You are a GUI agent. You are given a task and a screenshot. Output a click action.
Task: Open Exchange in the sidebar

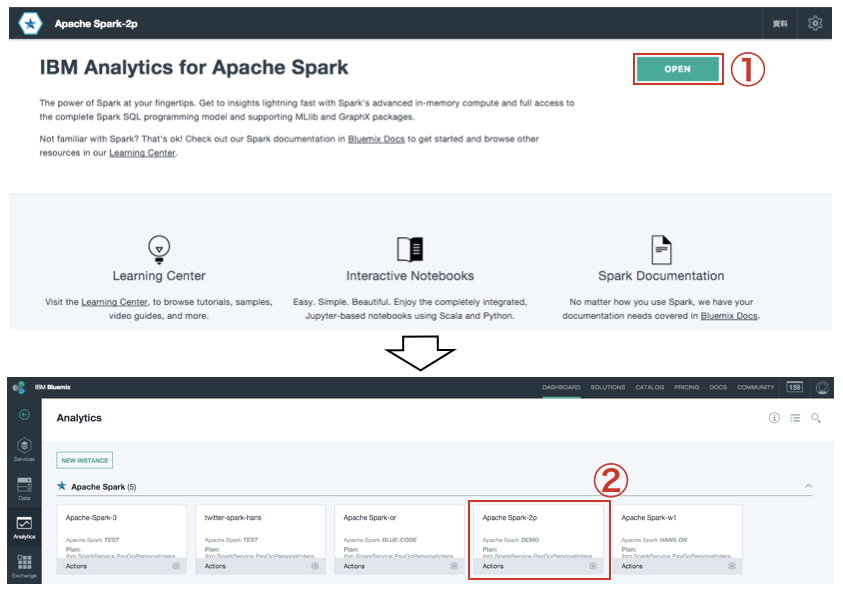24,567
